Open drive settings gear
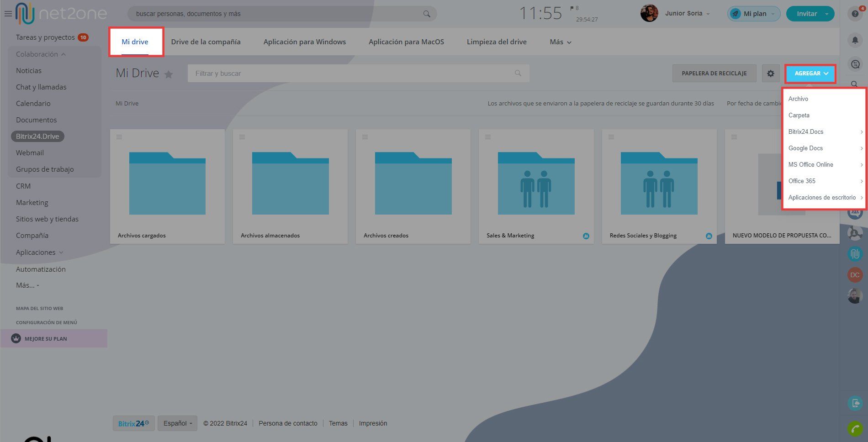 coord(771,73)
